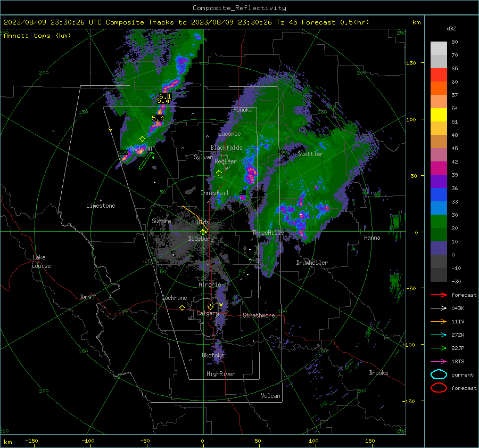Select the orange 111V track arrow

pos(439,321)
